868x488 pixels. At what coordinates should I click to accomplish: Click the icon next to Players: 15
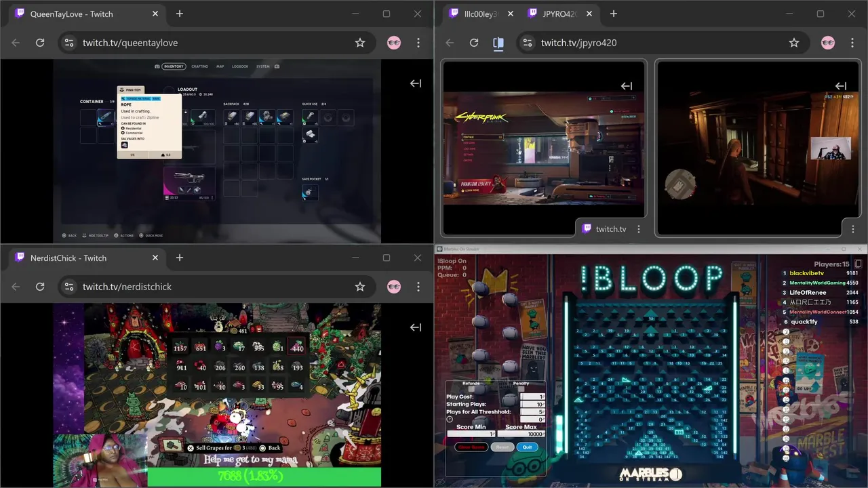858,264
